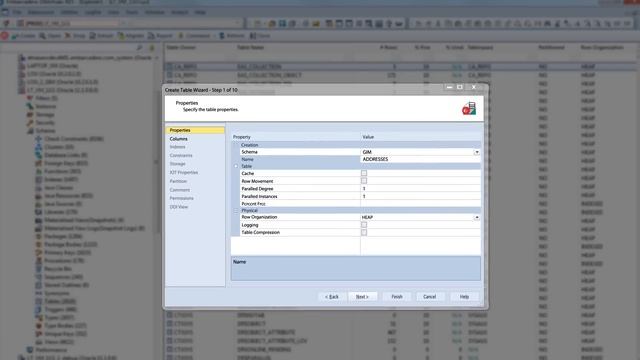Click Synonyms node in background explorer tree
This screenshot has width=640, height=360.
coord(56,293)
